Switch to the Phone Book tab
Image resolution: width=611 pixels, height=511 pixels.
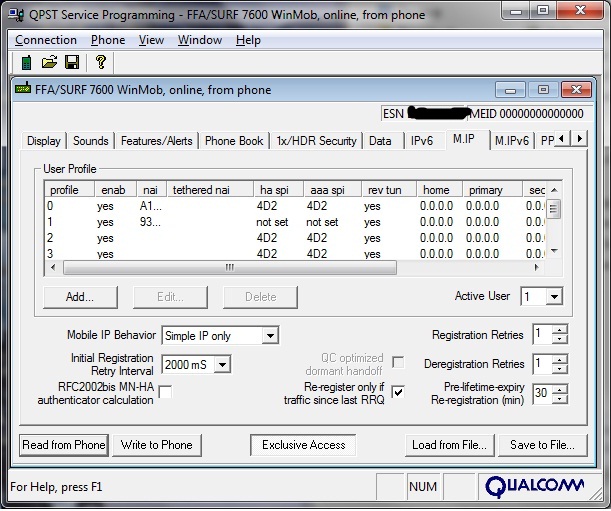(x=234, y=141)
